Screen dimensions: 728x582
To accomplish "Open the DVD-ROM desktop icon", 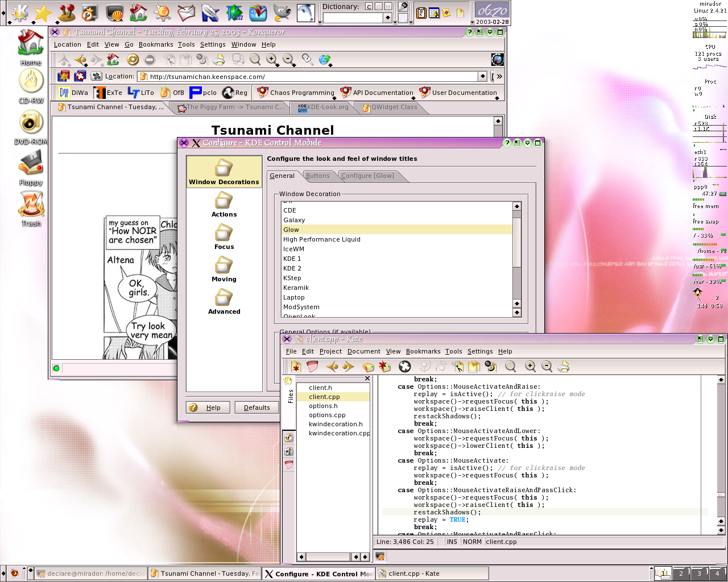I will [x=31, y=126].
